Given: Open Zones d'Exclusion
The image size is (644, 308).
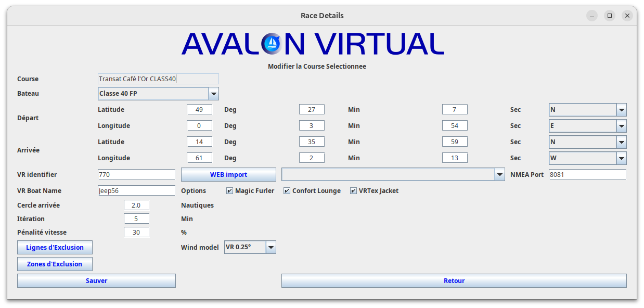Looking at the screenshot, I should tap(55, 264).
